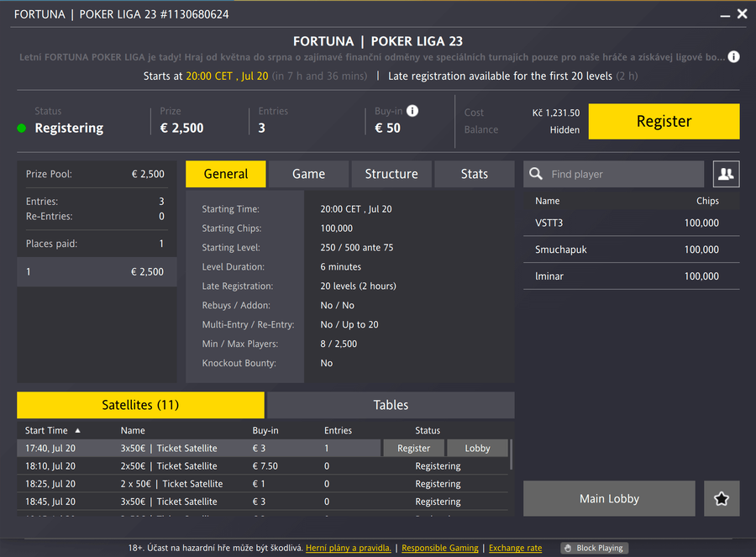Select player VSTT3 in the list

632,223
